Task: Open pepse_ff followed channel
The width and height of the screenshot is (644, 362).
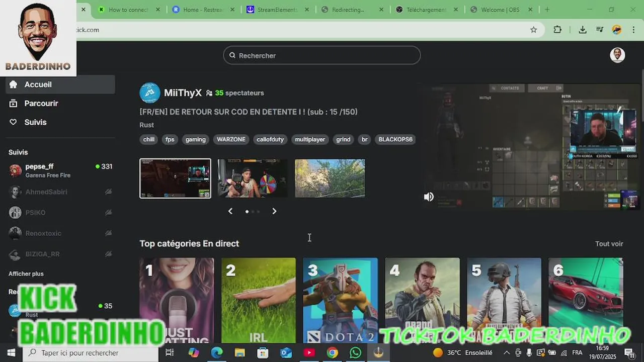Action: click(x=60, y=170)
